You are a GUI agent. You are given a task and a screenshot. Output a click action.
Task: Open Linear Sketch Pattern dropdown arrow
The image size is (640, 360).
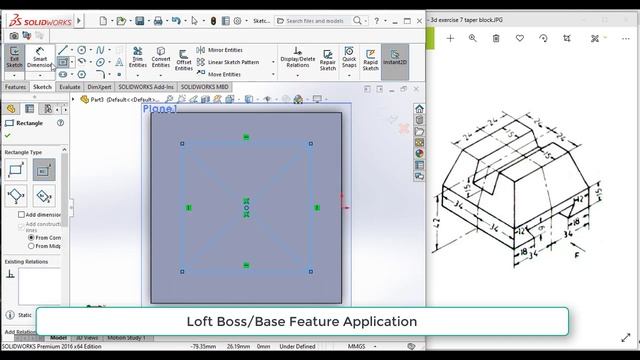[273, 62]
